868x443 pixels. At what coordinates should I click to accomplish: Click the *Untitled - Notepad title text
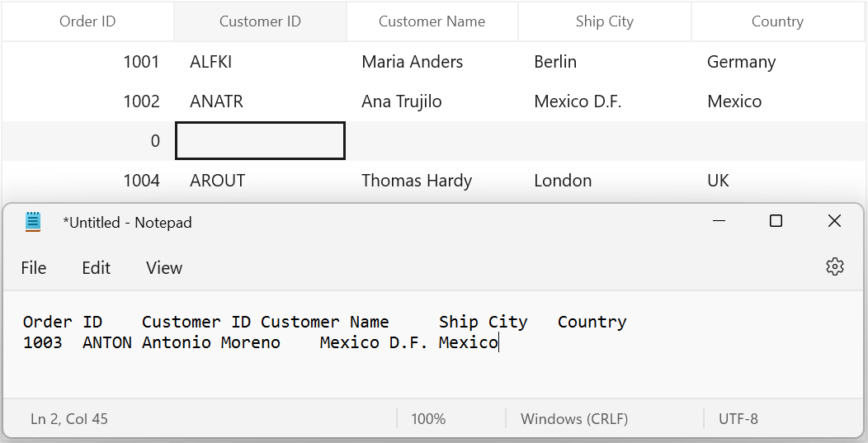point(127,223)
